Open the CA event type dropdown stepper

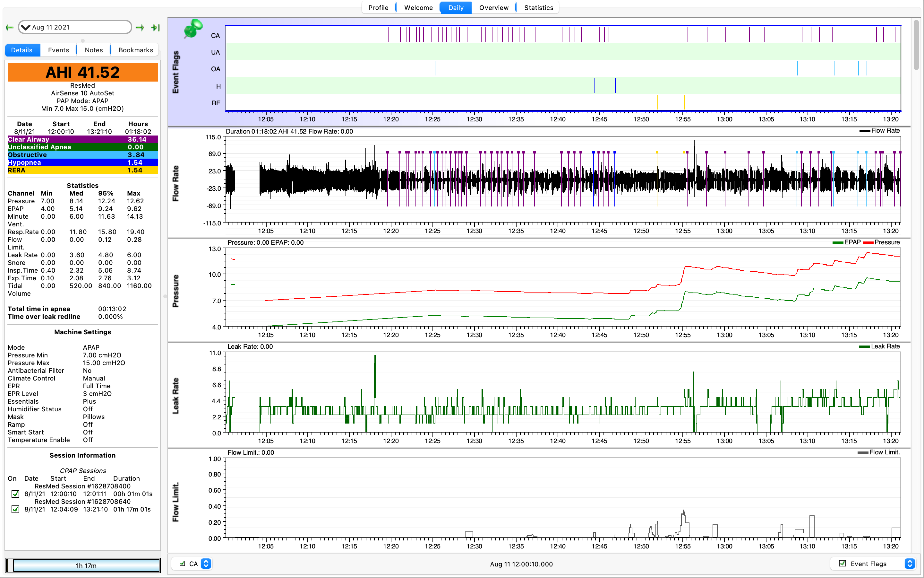point(206,564)
